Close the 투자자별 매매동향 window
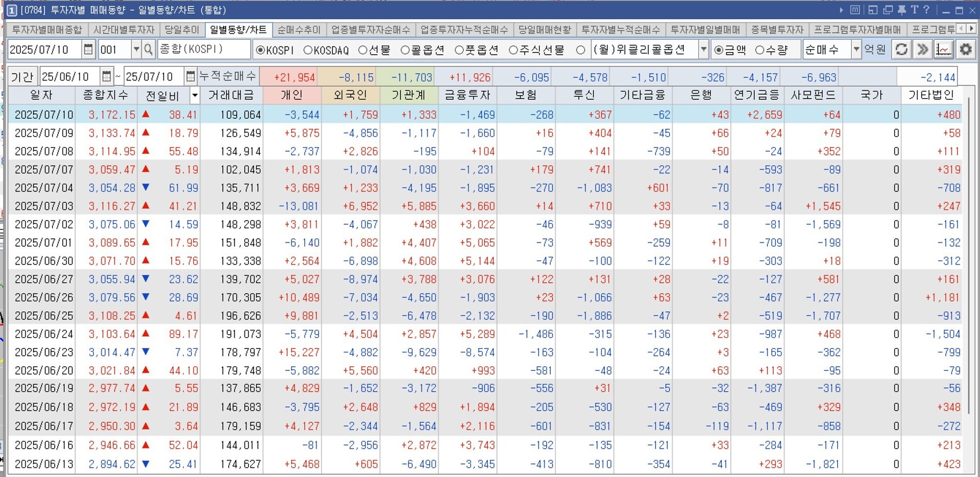The width and height of the screenshot is (980, 477). [x=972, y=10]
